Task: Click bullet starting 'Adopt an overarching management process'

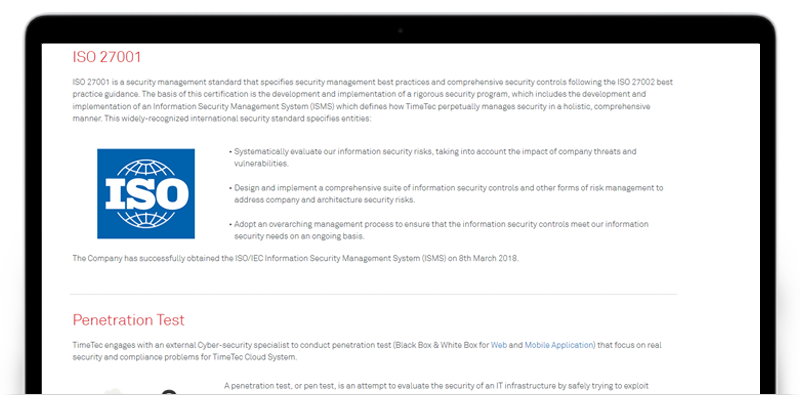Action: point(439,230)
